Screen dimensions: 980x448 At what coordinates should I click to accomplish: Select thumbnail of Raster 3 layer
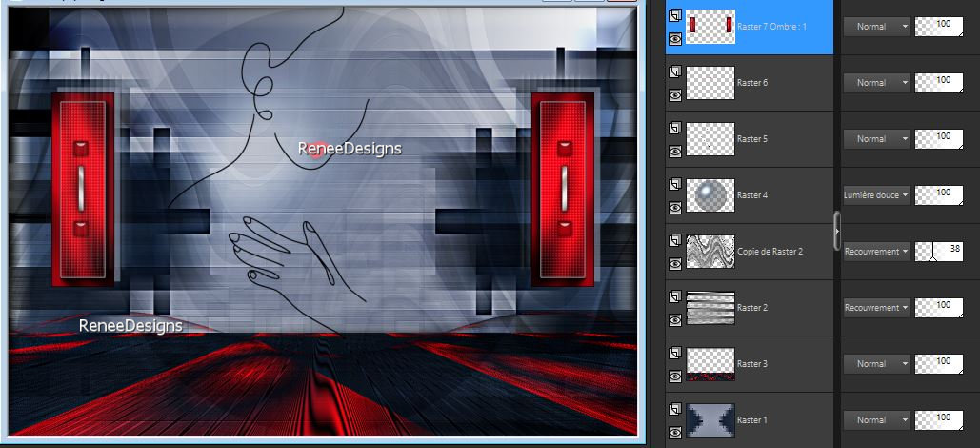coord(710,363)
